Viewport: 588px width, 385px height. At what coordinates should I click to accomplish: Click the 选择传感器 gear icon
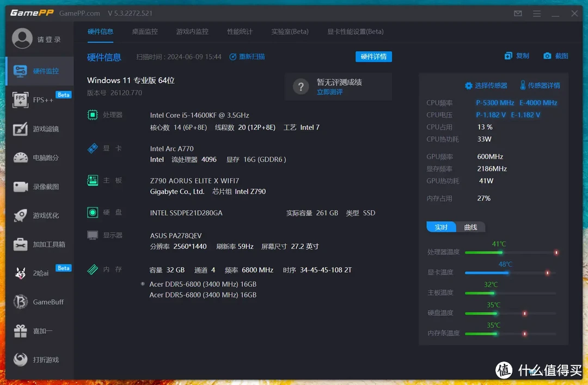tap(468, 85)
